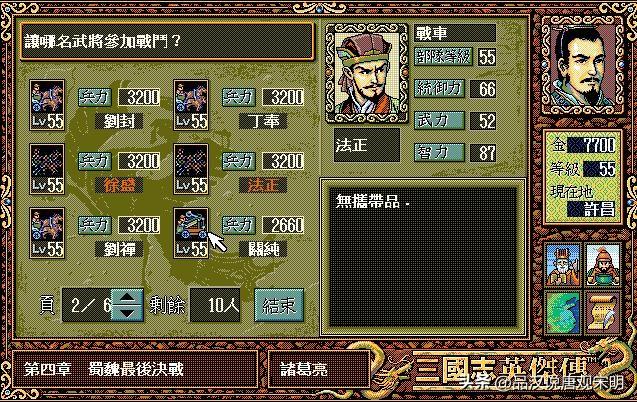Click the 無攜帶品 item box

(x=422, y=257)
